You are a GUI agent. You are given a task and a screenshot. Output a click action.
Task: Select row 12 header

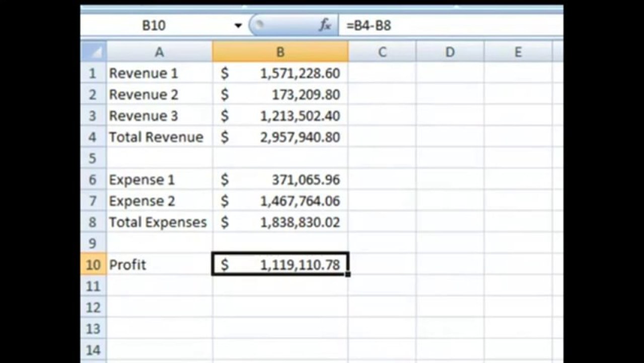(93, 308)
